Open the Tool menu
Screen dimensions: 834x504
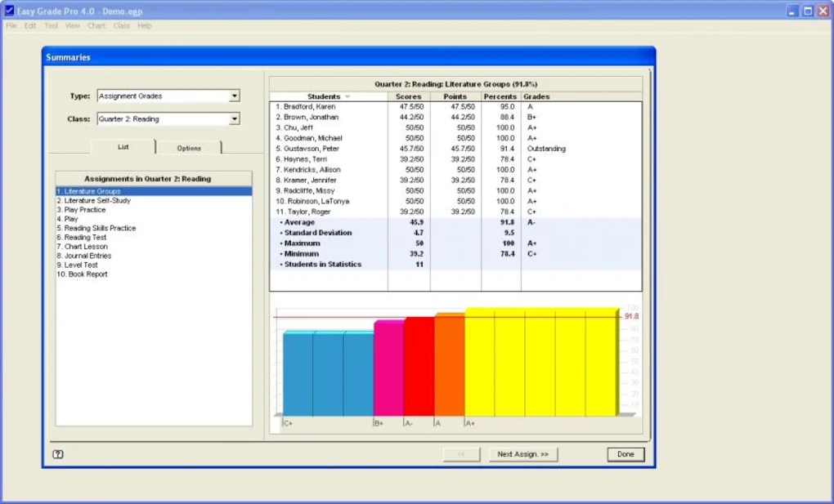(x=51, y=25)
